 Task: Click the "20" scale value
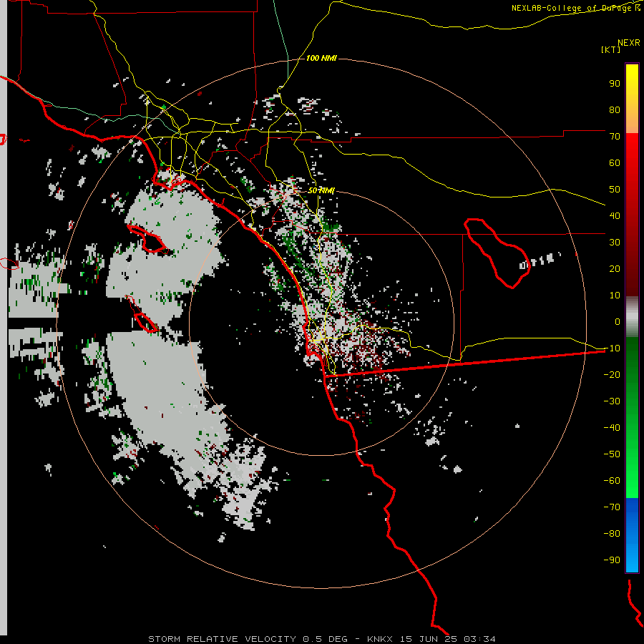pos(615,268)
